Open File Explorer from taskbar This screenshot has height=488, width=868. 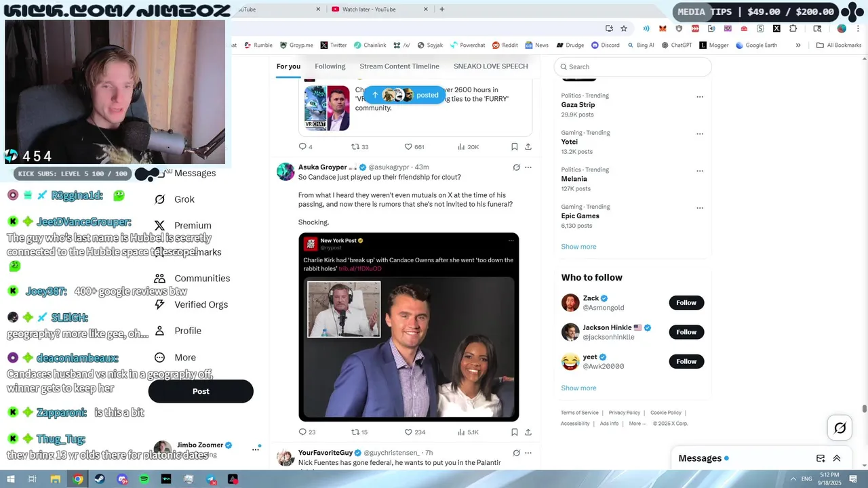click(56, 479)
